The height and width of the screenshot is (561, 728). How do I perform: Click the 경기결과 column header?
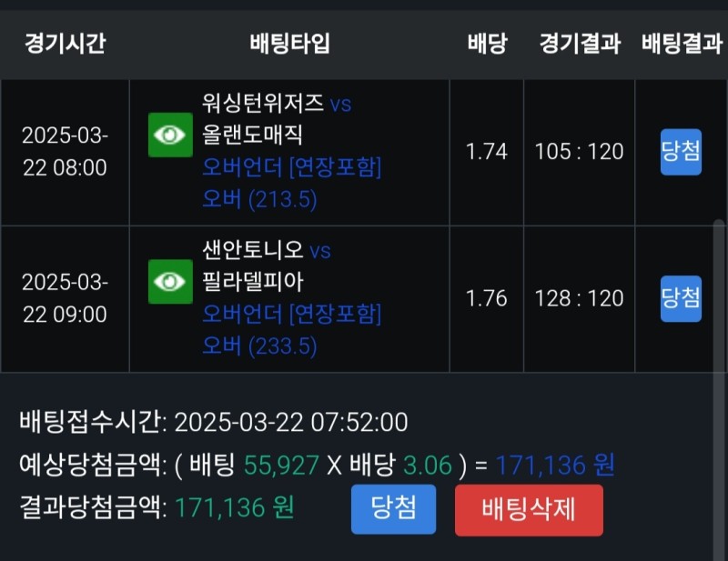click(x=579, y=43)
